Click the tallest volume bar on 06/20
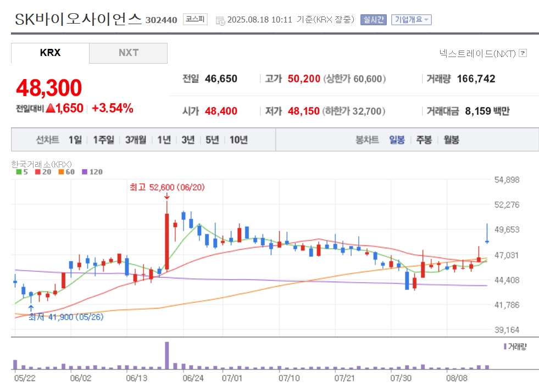The image size is (539, 392). (167, 355)
